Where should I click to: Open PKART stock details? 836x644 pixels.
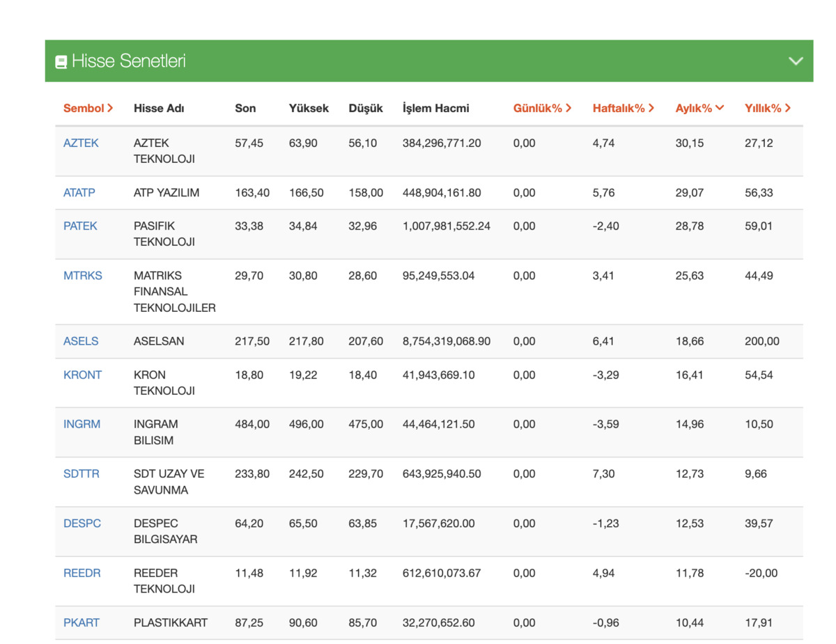click(82, 622)
